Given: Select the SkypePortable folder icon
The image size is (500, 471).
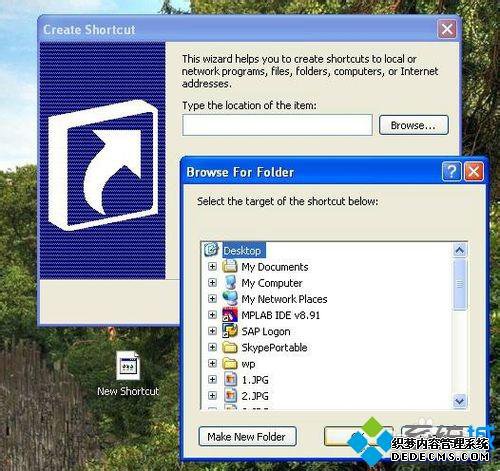Looking at the screenshot, I should (230, 347).
